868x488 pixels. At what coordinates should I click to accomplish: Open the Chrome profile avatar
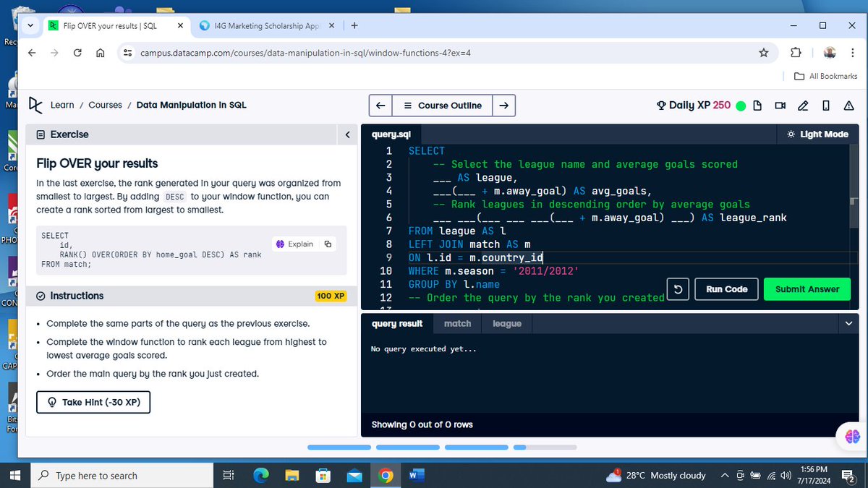tap(830, 53)
